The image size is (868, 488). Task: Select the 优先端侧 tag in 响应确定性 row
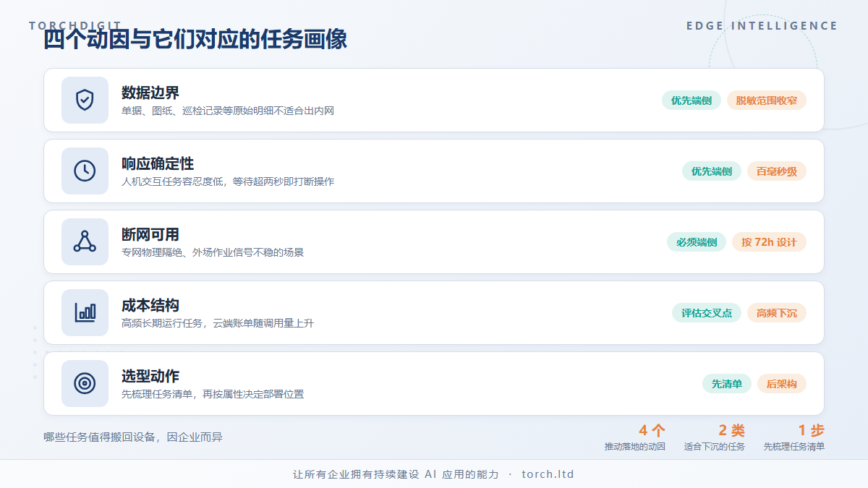pyautogui.click(x=712, y=171)
